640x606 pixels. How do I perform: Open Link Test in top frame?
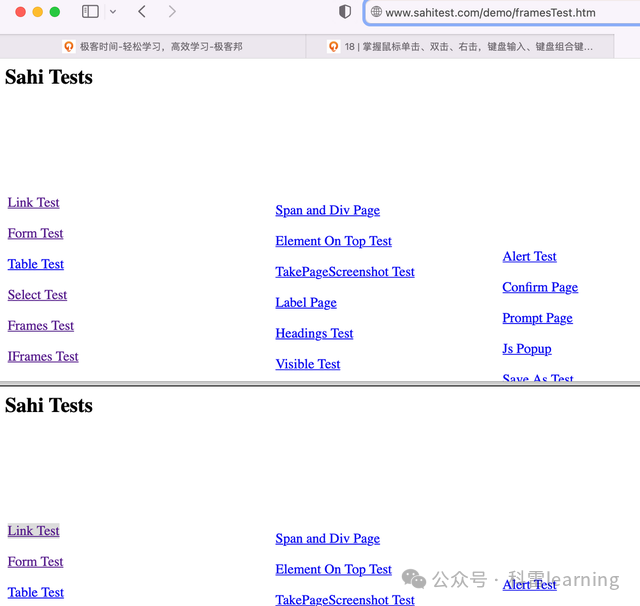tap(33, 202)
